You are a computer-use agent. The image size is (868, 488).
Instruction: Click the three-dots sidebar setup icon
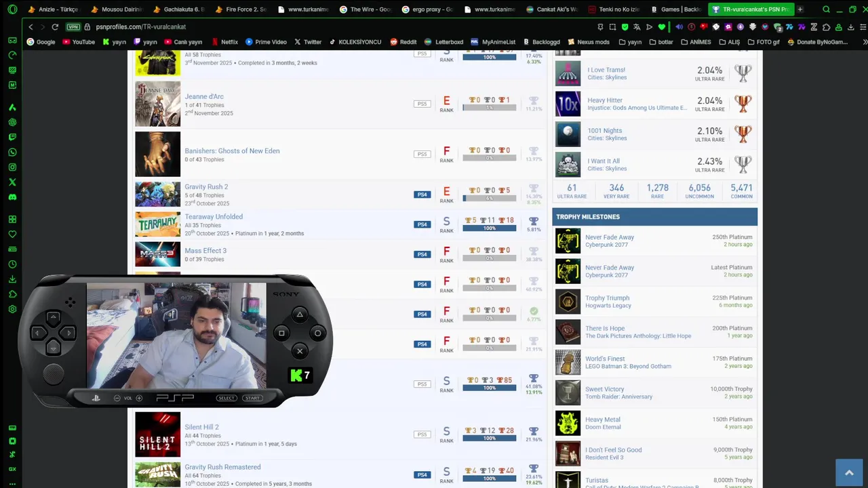pos(12,483)
